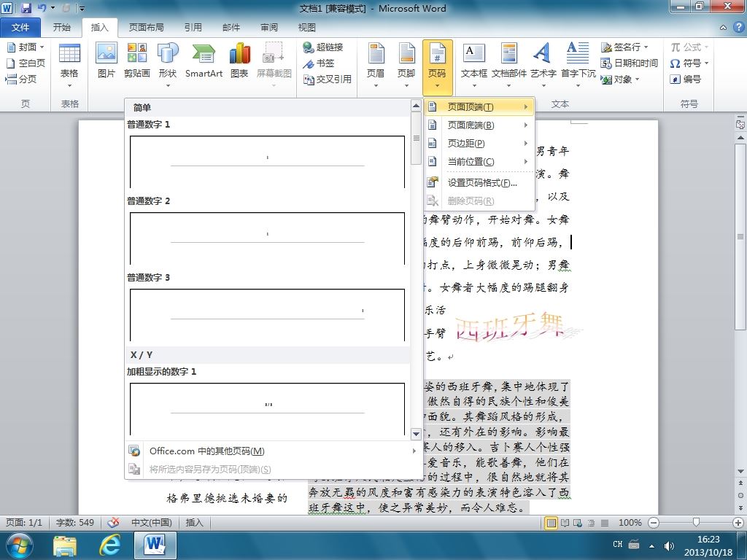Click the zoom slider handle
Viewport: 747px width, 560px height.
(696, 523)
